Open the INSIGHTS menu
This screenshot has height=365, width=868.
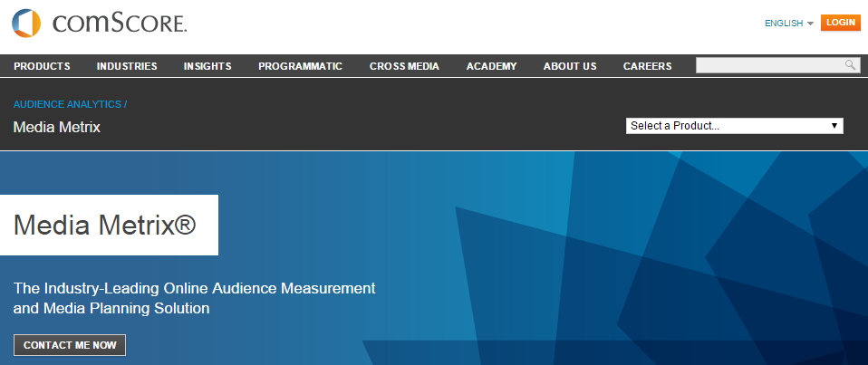click(207, 66)
